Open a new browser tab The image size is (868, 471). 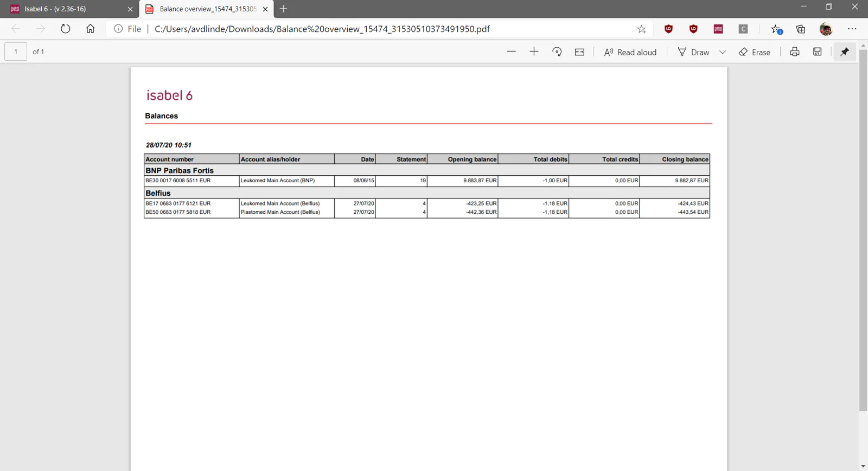(x=283, y=9)
